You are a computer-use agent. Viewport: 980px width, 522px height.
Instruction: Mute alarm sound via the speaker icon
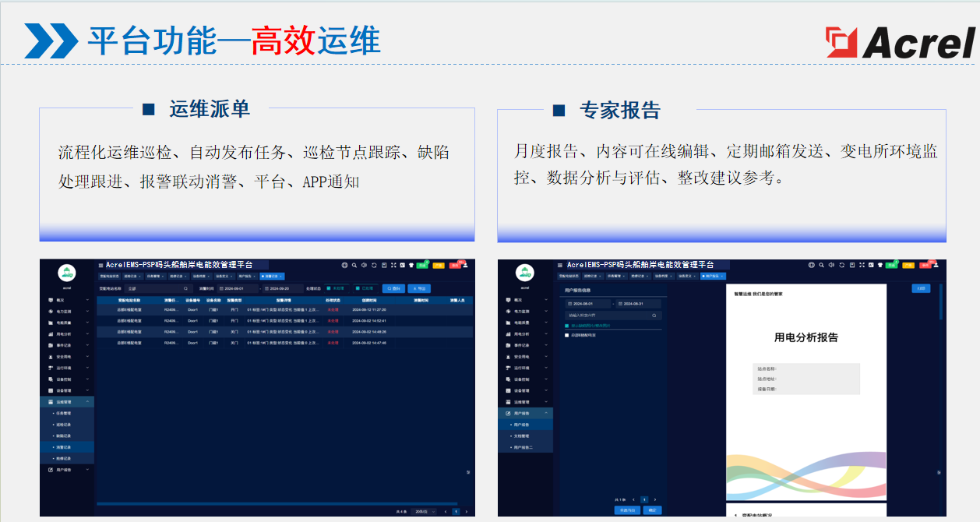click(364, 265)
